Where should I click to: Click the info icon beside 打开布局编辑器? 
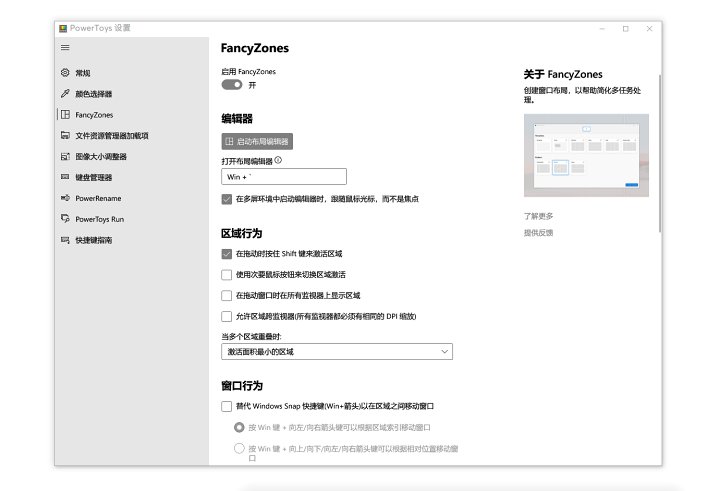coord(278,160)
